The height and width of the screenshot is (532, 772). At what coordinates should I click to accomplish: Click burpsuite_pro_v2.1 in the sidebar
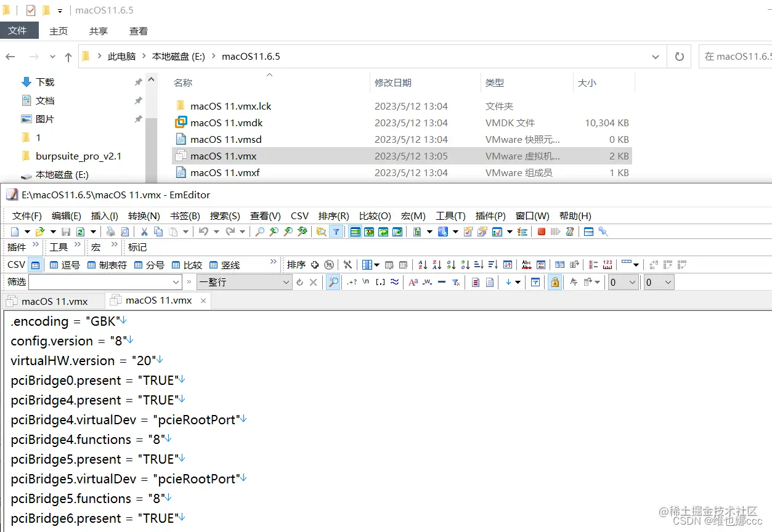coord(78,156)
